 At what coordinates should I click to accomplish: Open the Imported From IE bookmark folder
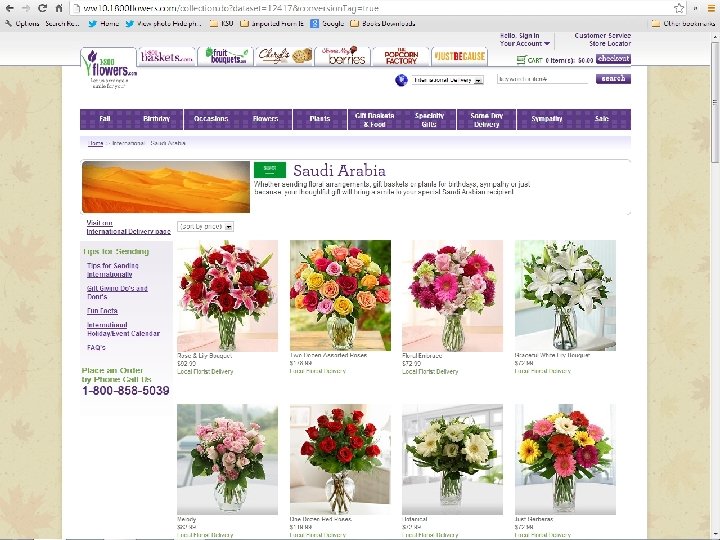click(272, 23)
